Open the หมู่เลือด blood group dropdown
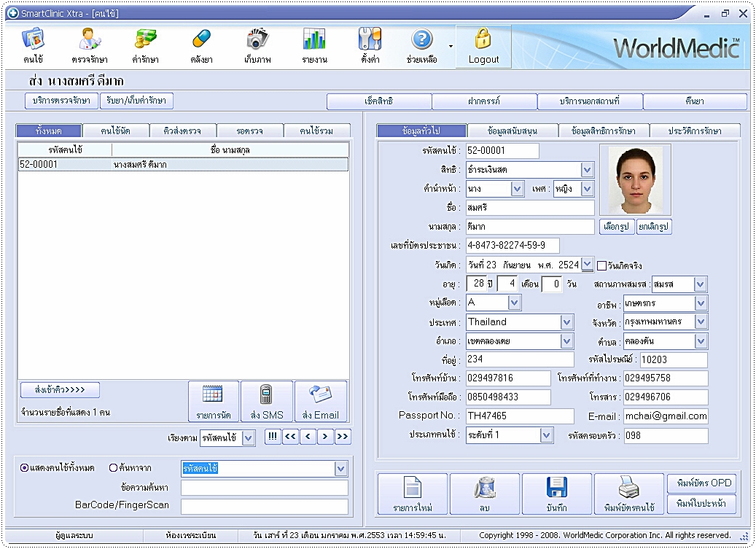Image resolution: width=756 pixels, height=549 pixels. (514, 303)
